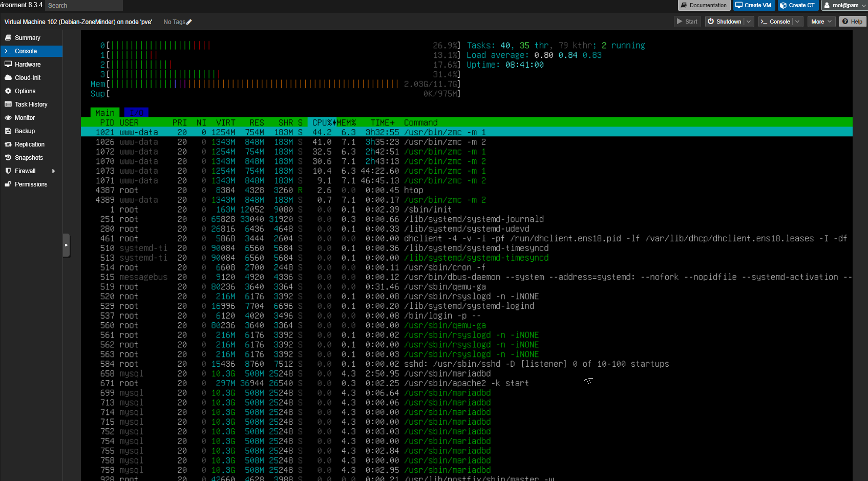868x481 pixels.
Task: Click the Documentation book icon
Action: tap(684, 5)
